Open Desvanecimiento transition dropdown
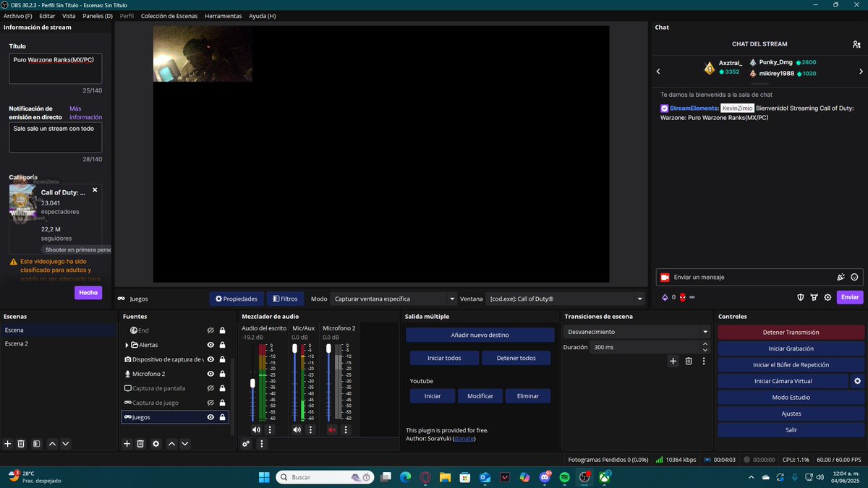This screenshot has height=488, width=868. [637, 332]
